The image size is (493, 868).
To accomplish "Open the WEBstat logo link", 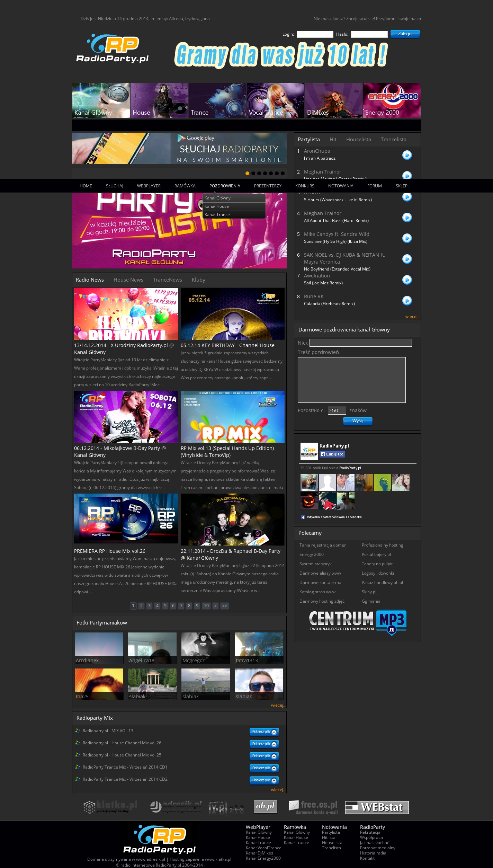I will (377, 807).
